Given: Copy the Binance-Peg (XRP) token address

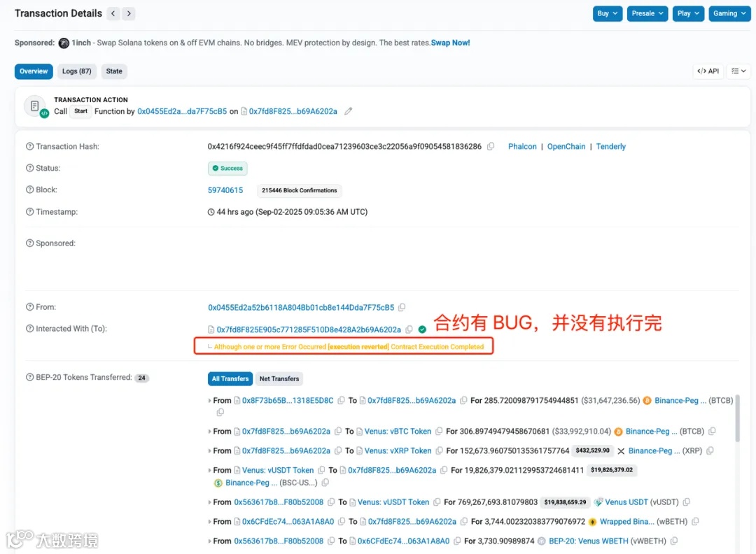Looking at the screenshot, I should click(710, 451).
